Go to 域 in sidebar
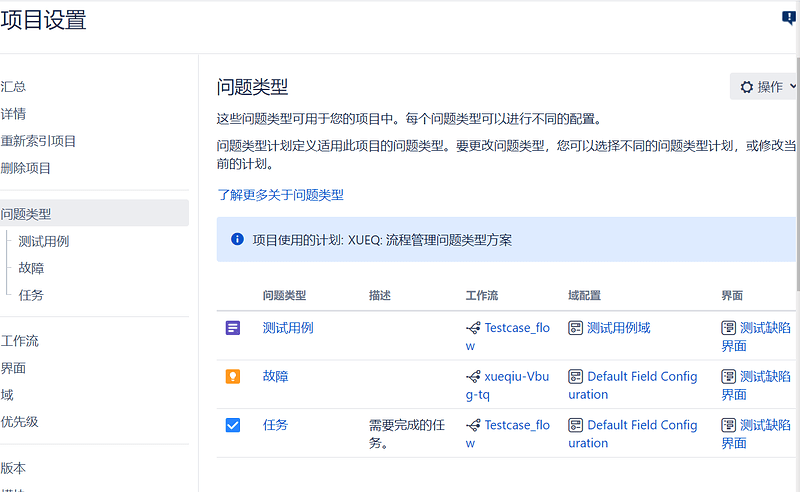Image resolution: width=800 pixels, height=492 pixels. coord(7,395)
